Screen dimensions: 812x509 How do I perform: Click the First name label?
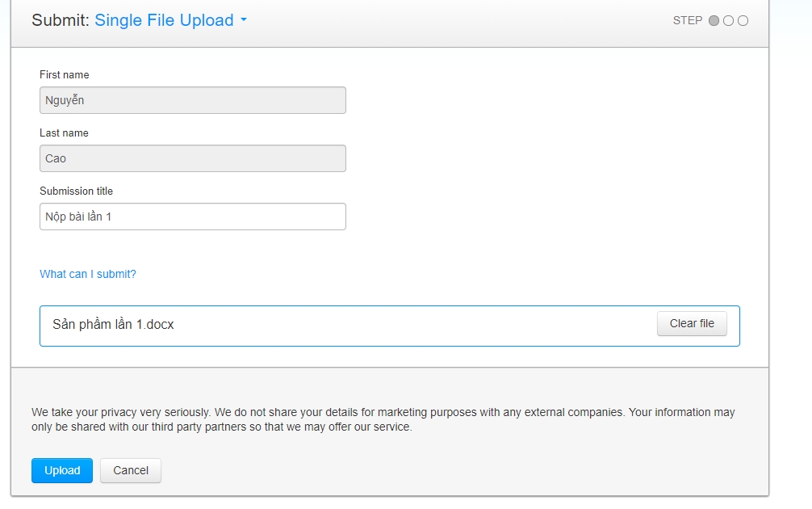(65, 74)
